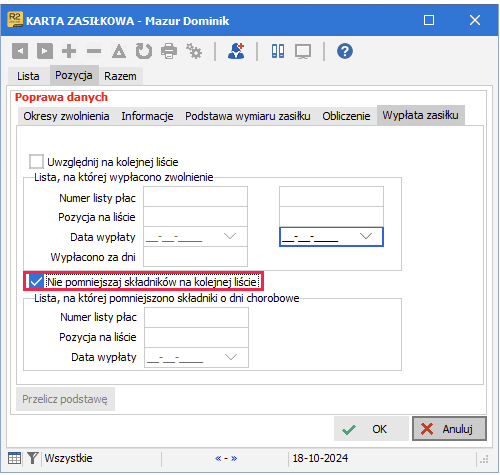The height and width of the screenshot is (475, 500).
Task: Open the columns layout icon
Action: (x=278, y=51)
